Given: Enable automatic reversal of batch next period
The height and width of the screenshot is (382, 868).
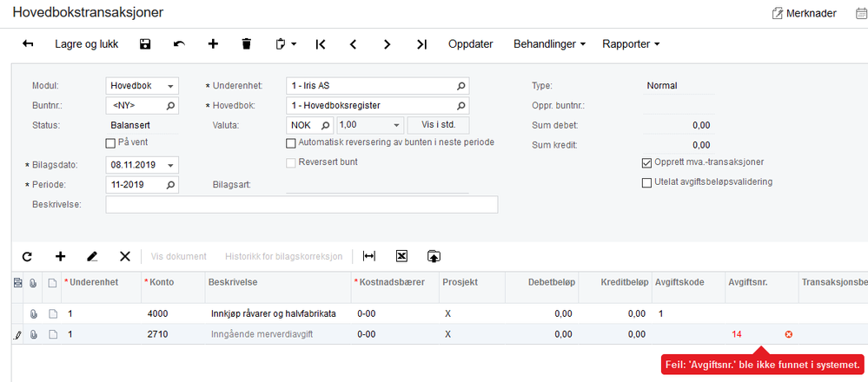Looking at the screenshot, I should click(290, 143).
